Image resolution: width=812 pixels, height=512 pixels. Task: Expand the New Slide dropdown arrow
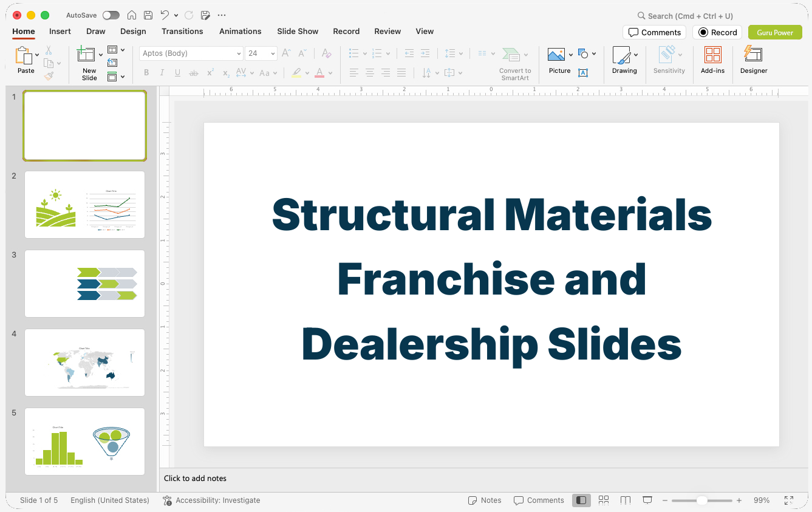[101, 55]
